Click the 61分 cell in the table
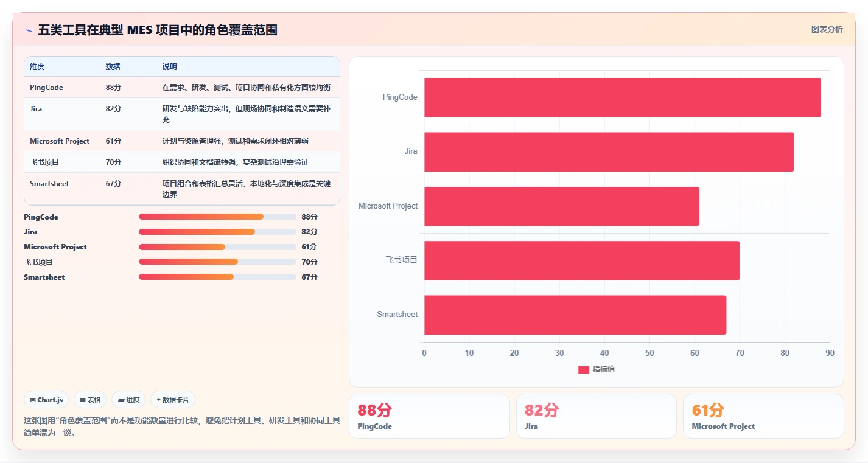868x463 pixels. [x=113, y=141]
